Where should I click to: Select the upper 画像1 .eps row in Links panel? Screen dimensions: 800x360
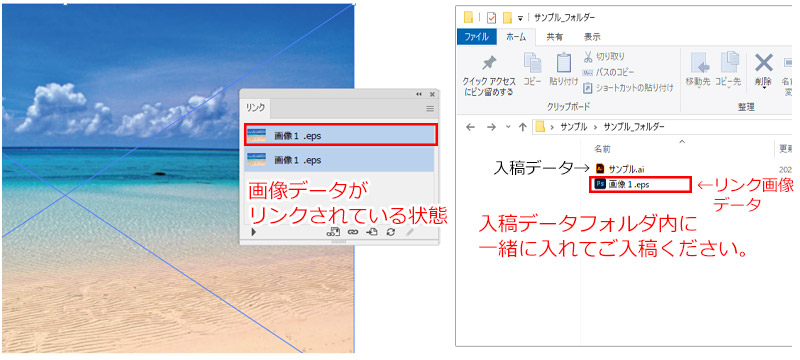coord(340,135)
